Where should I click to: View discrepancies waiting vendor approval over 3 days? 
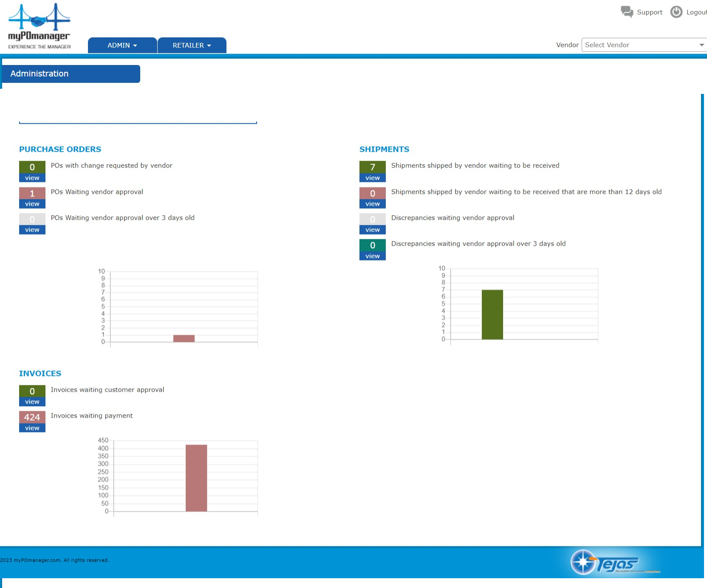click(372, 256)
